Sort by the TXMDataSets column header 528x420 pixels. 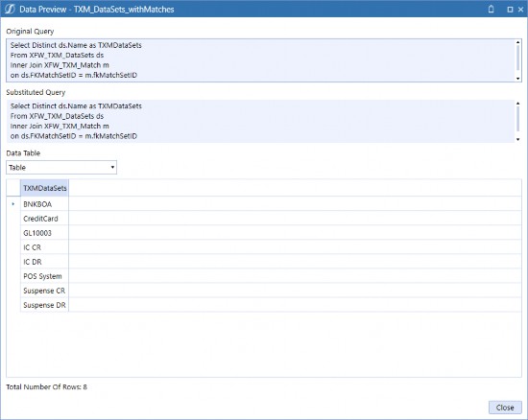45,188
